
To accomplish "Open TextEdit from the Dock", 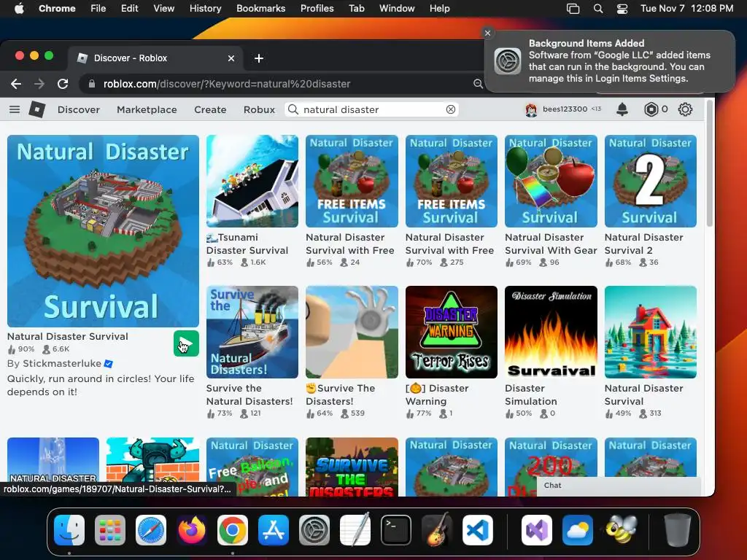I will (355, 530).
